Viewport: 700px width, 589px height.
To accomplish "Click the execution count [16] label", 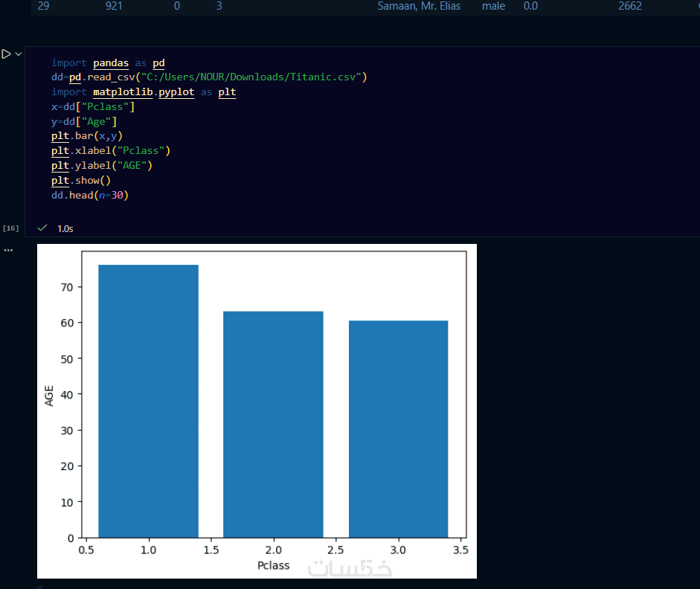I will click(x=10, y=228).
